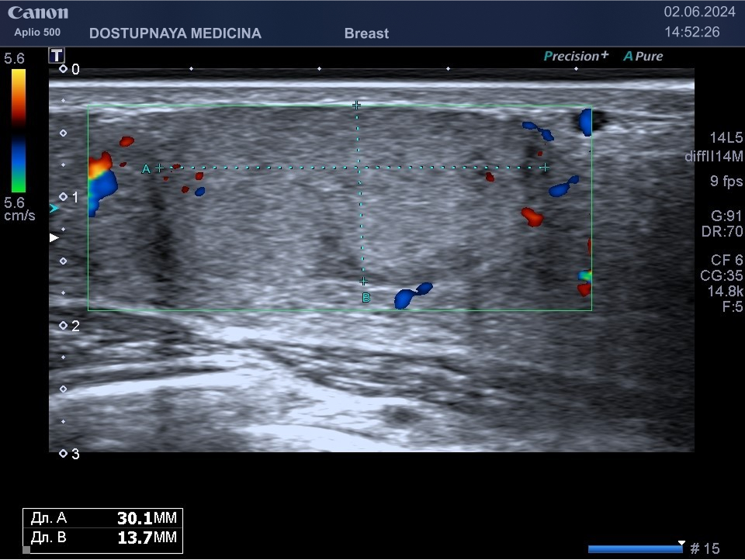The height and width of the screenshot is (560, 745).
Task: Select the 14L5 transducer label
Action: (726, 138)
